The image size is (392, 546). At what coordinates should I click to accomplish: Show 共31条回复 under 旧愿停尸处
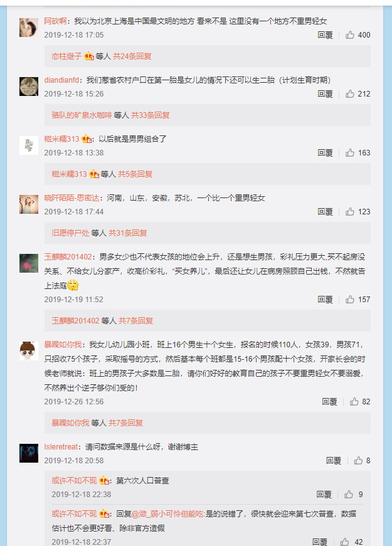pyautogui.click(x=127, y=233)
